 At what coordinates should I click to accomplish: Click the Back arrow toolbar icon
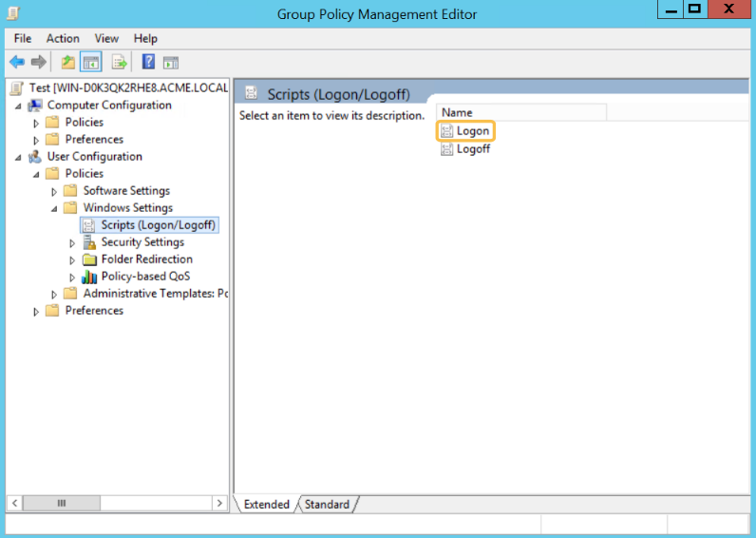16,62
